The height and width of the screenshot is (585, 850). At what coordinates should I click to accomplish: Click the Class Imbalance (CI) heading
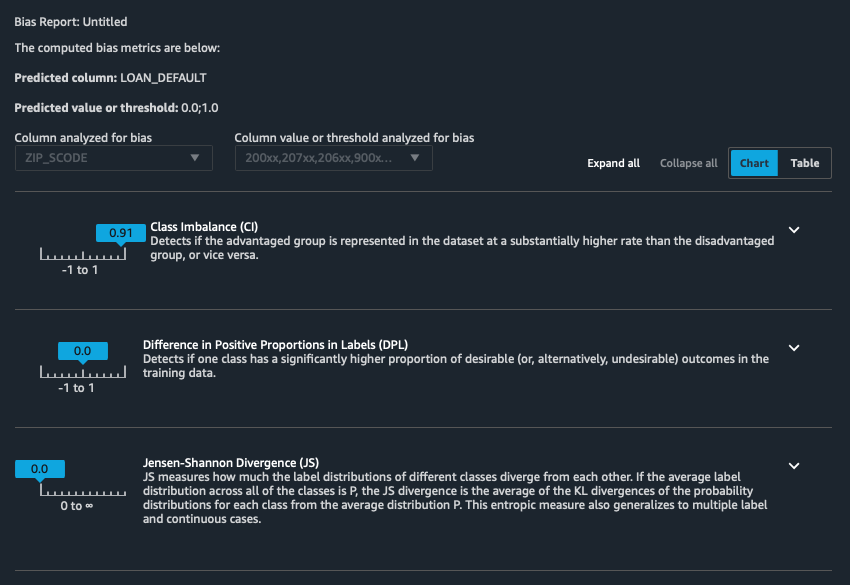[x=204, y=227]
